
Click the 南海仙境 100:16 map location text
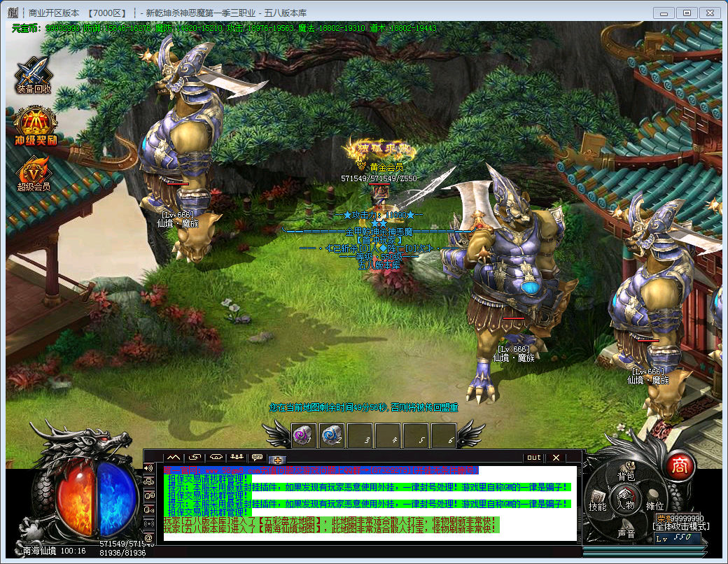click(55, 551)
